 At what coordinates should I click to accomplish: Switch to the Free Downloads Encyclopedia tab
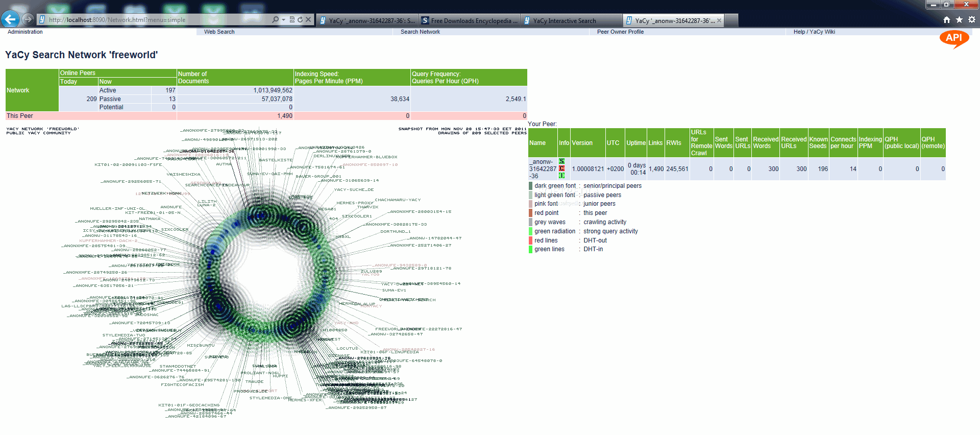(x=470, y=20)
